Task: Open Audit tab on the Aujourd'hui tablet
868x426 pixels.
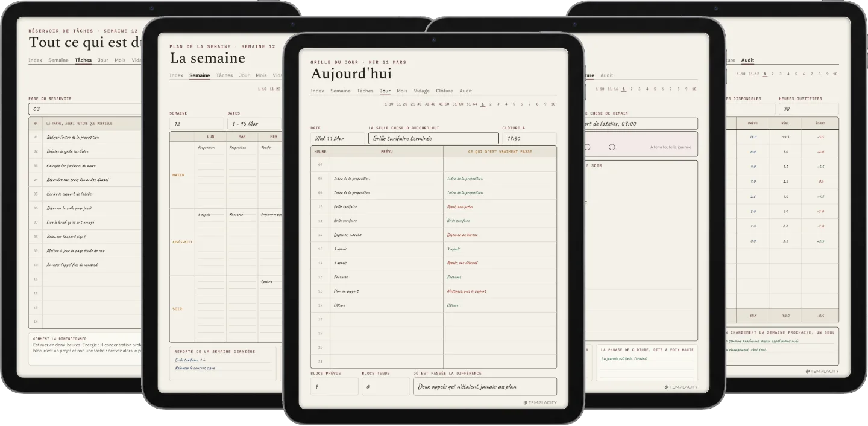Action: [x=466, y=91]
